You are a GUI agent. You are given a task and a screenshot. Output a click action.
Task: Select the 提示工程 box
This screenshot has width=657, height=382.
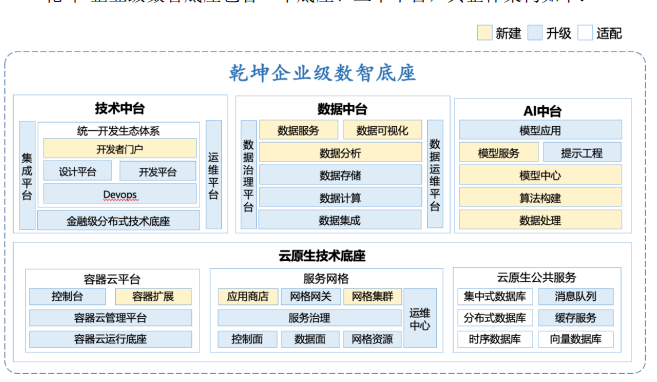pyautogui.click(x=582, y=152)
